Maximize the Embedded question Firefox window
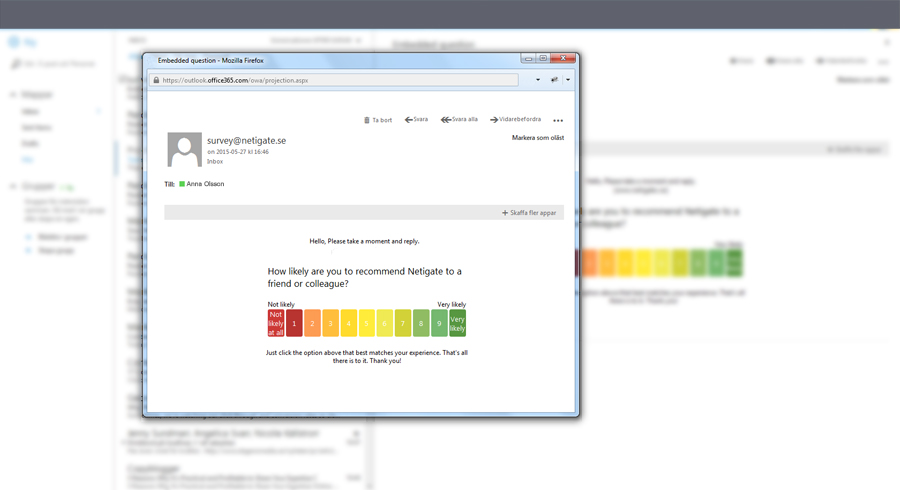 pyautogui.click(x=543, y=59)
